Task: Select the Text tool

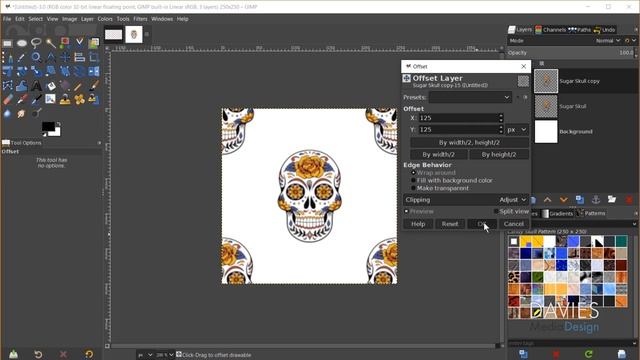Action: 36,86
